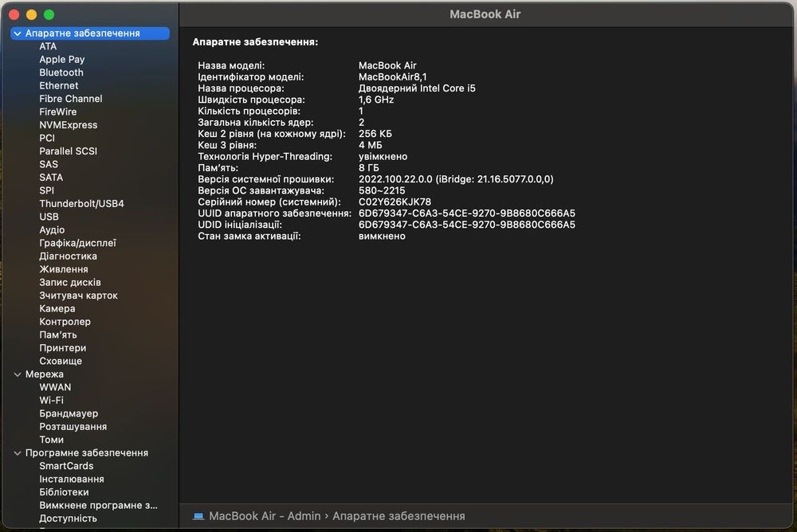
Task: Open Принтери in the sidebar
Action: tap(62, 348)
